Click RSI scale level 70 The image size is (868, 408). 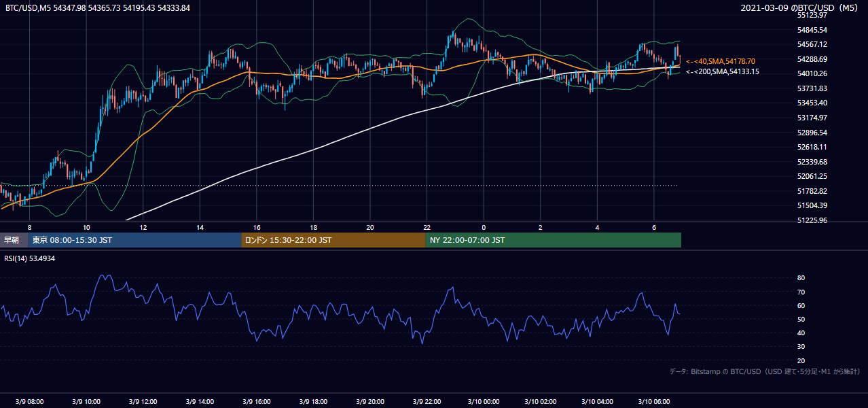(801, 292)
